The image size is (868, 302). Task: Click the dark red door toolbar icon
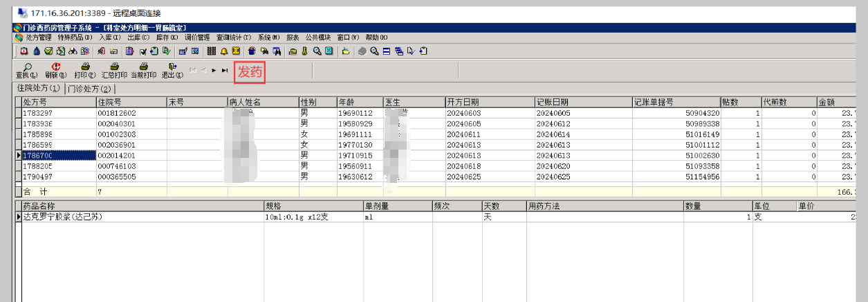(x=101, y=51)
